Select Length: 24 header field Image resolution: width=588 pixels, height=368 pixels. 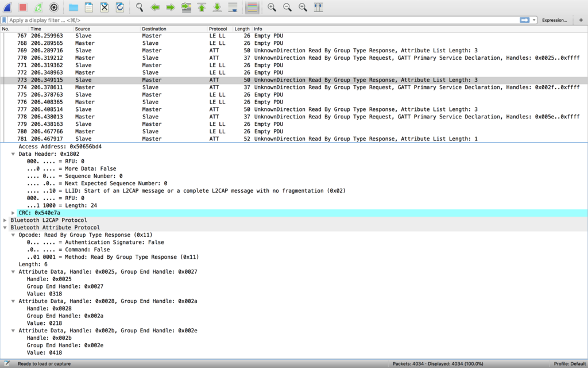coord(62,205)
